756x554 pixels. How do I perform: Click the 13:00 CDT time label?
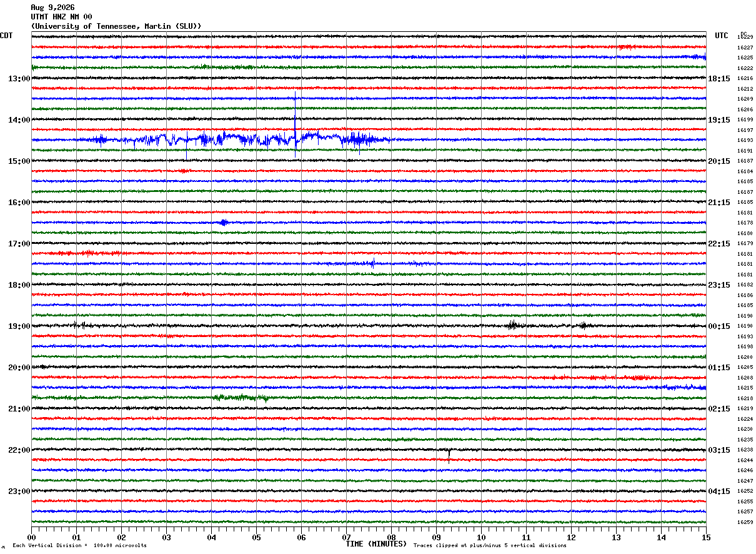[x=19, y=79]
